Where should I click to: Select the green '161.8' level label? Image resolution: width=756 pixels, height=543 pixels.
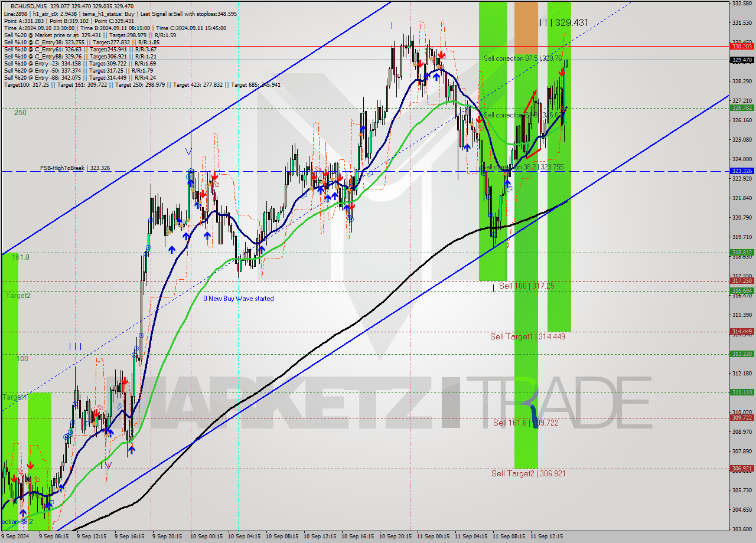click(x=20, y=257)
